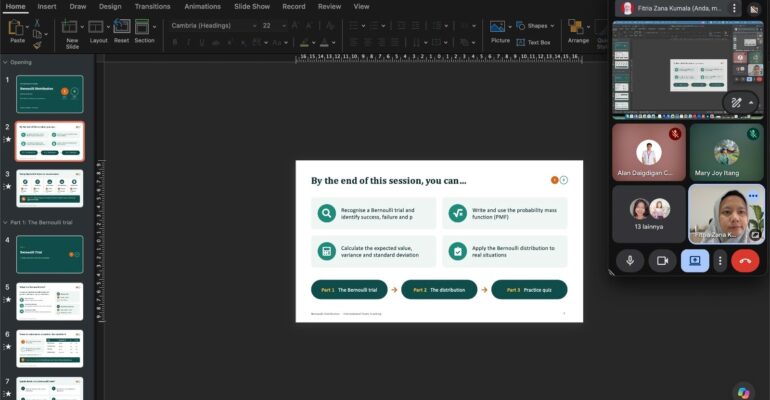Image resolution: width=770 pixels, height=400 pixels.
Task: Open the Transitions tab
Action: pyautogui.click(x=152, y=6)
